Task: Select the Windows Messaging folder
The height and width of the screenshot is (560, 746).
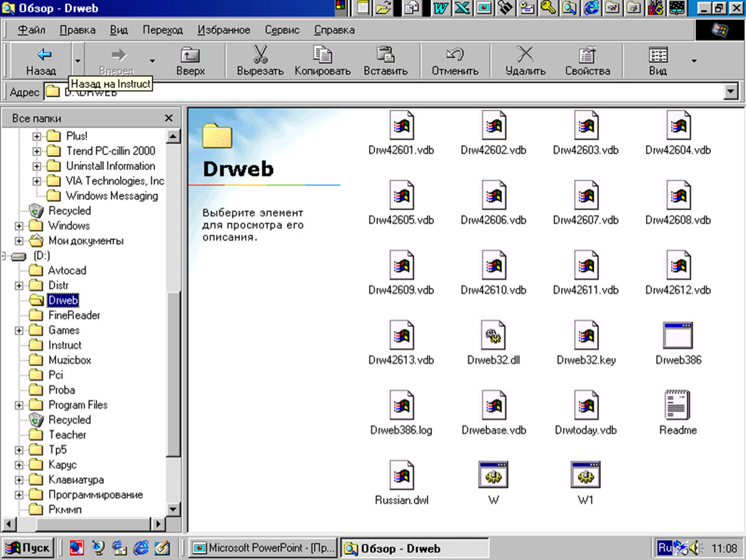Action: [112, 196]
